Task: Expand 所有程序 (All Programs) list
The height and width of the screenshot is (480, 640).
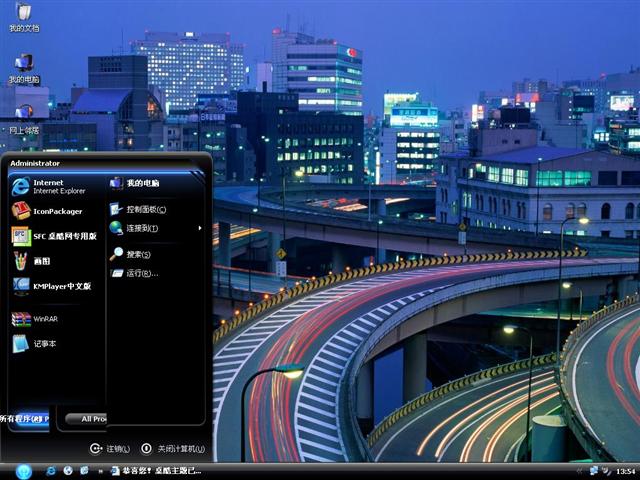Action: [25, 418]
